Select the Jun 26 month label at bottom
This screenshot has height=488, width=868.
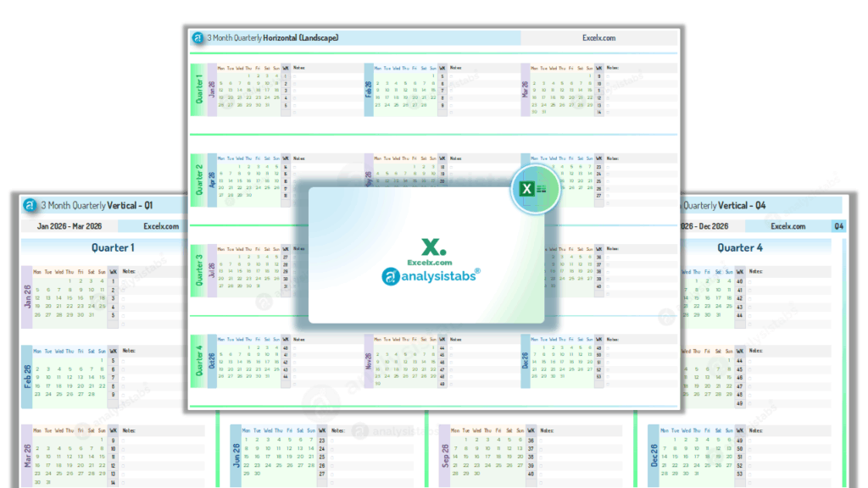tap(235, 454)
